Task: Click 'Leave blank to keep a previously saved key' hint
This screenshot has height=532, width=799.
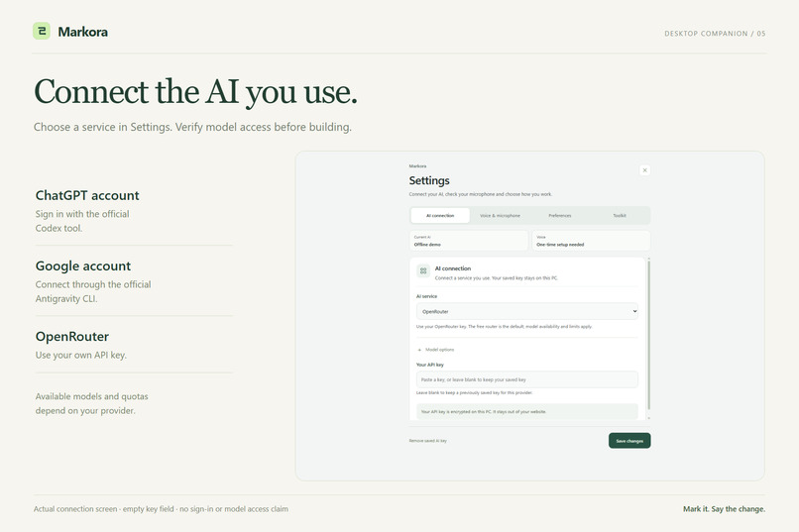Action: (475, 392)
